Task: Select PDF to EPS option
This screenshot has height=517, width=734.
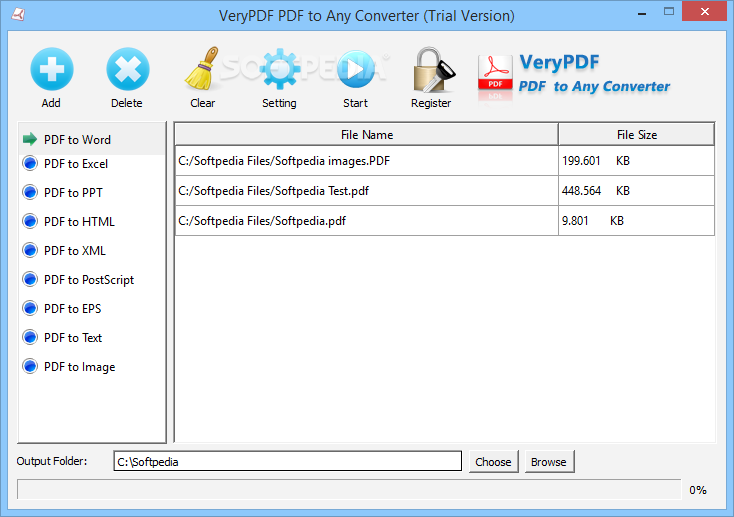Action: (x=62, y=309)
